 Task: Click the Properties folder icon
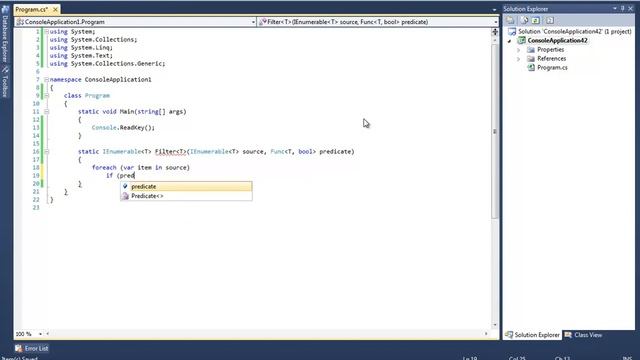531,49
